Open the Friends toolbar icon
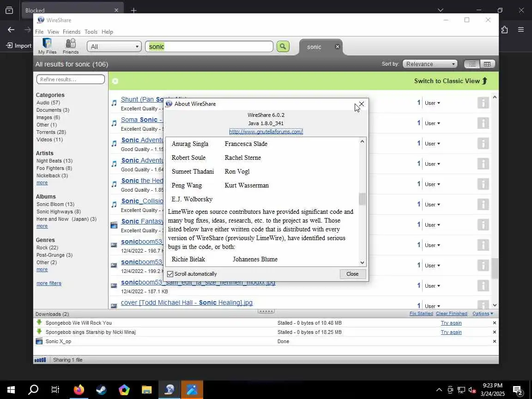Image resolution: width=532 pixels, height=399 pixels. [71, 46]
